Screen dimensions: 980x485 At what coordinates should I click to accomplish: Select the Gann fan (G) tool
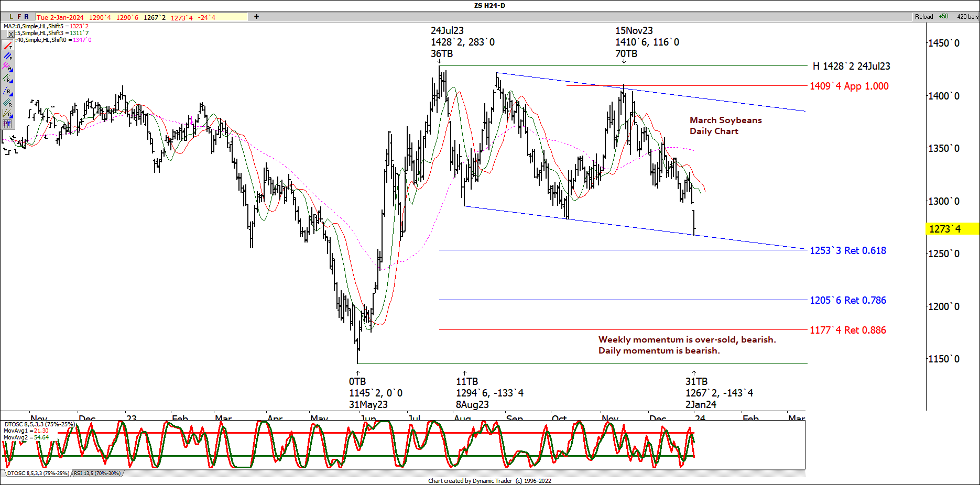pos(8,113)
